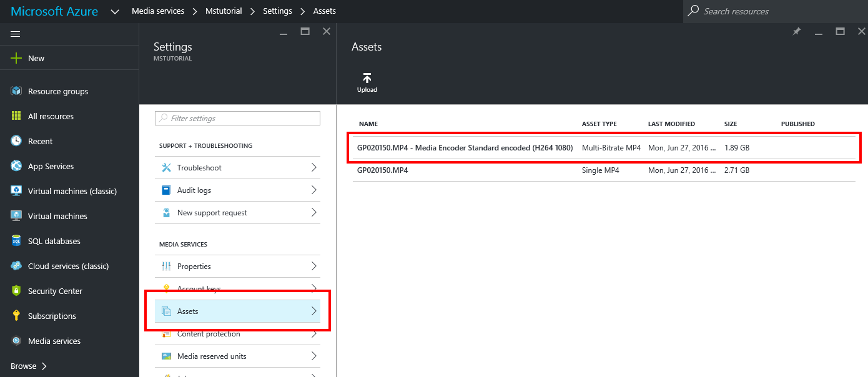Click the Content protection icon
Screen dimensions: 868x377
166,334
